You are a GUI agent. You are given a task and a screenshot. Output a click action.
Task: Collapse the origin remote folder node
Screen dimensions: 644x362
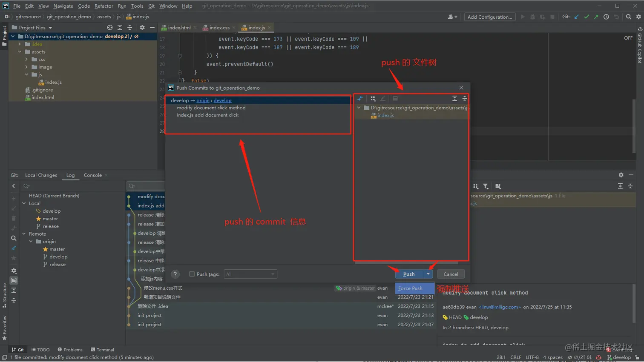pos(31,242)
